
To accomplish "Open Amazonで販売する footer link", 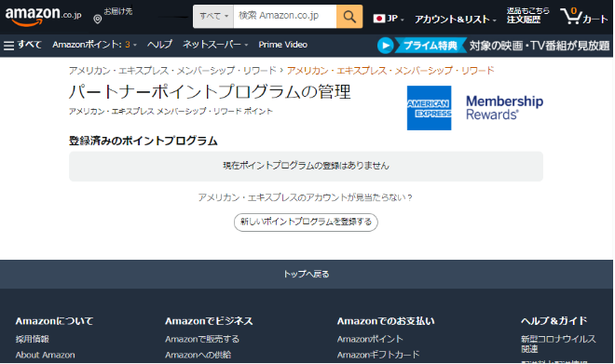I will [x=202, y=339].
